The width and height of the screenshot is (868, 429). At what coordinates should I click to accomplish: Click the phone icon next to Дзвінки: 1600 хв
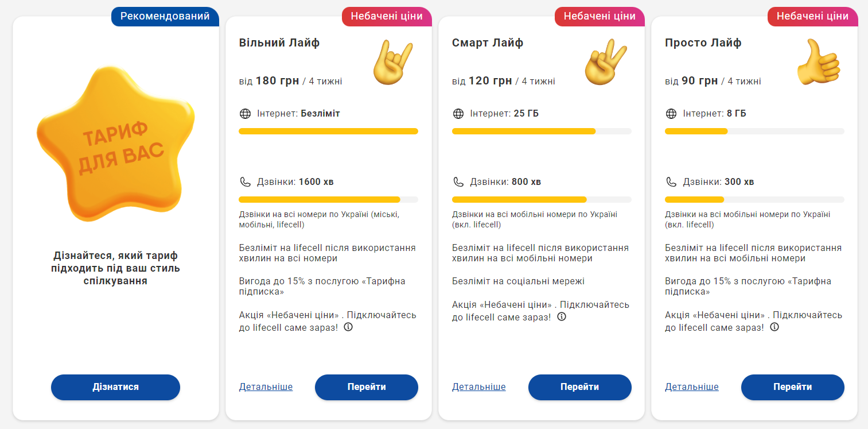click(245, 182)
